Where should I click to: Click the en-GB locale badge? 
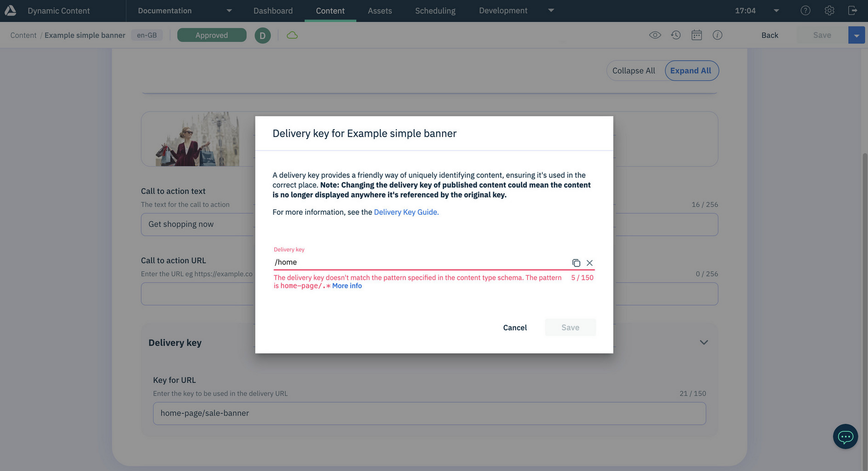pos(147,35)
